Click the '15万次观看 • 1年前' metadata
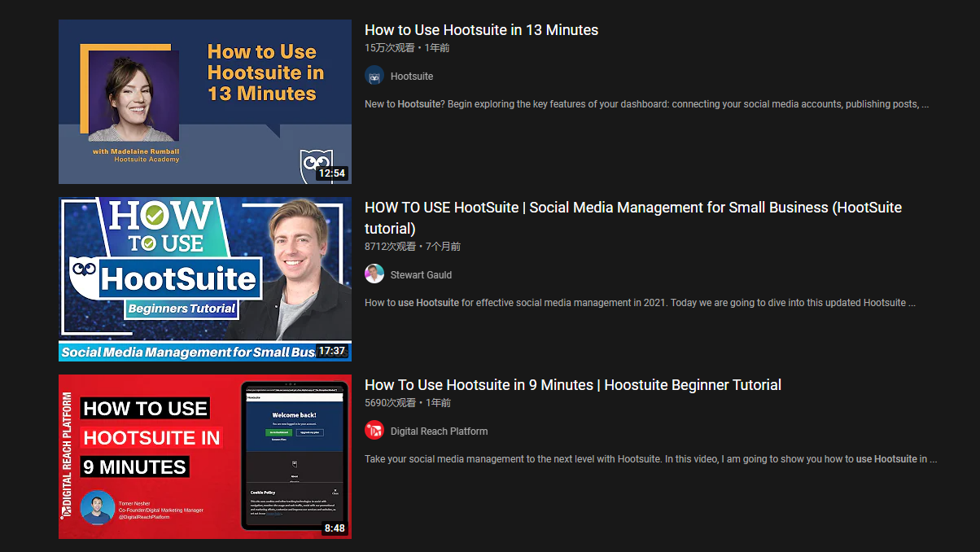 point(407,48)
